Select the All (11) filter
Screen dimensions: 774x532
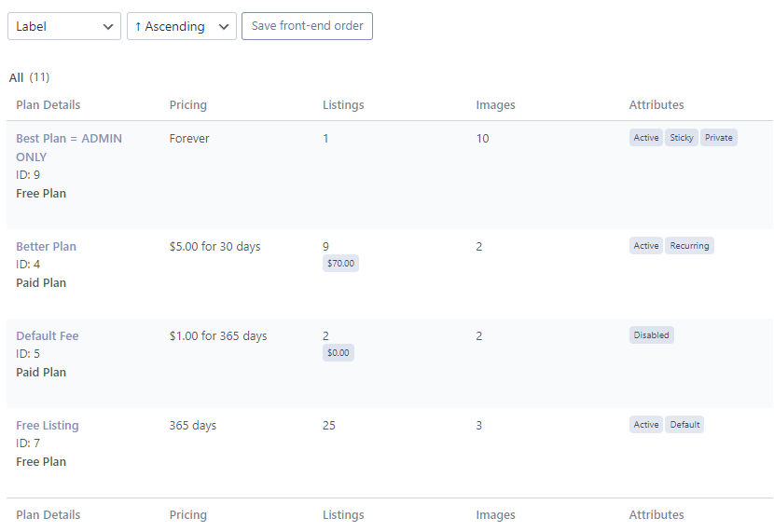pos(29,77)
